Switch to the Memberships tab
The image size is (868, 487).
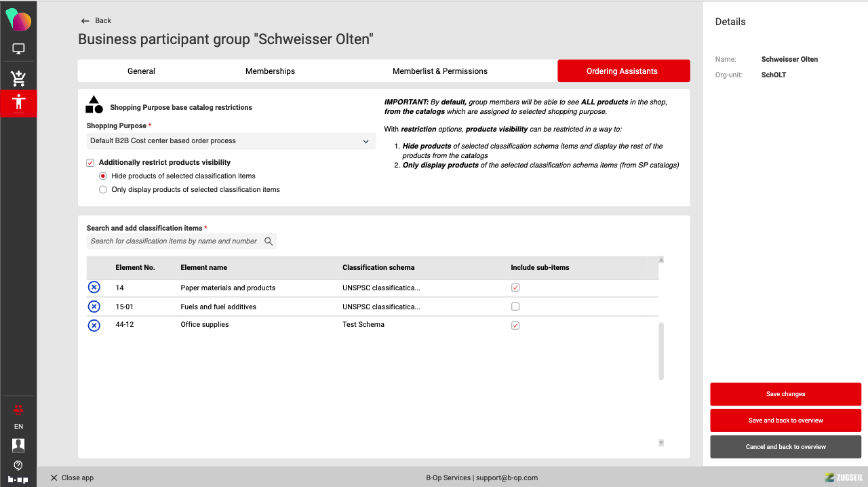pos(270,71)
